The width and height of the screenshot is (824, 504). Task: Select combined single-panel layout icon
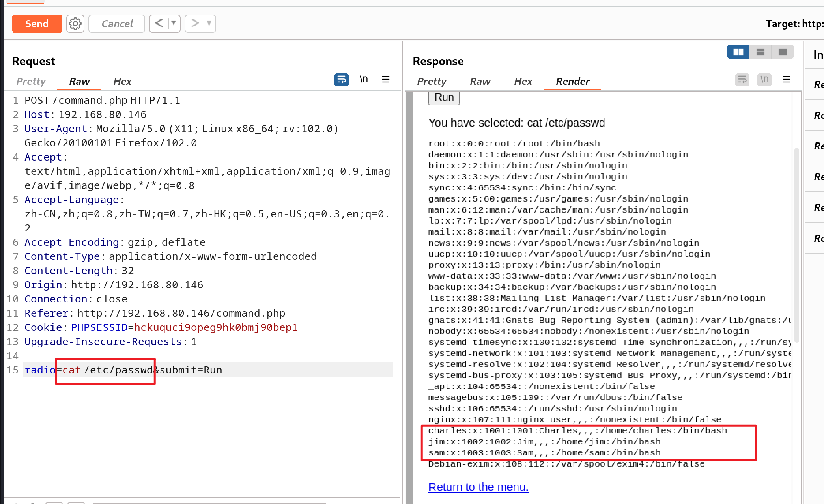[783, 52]
